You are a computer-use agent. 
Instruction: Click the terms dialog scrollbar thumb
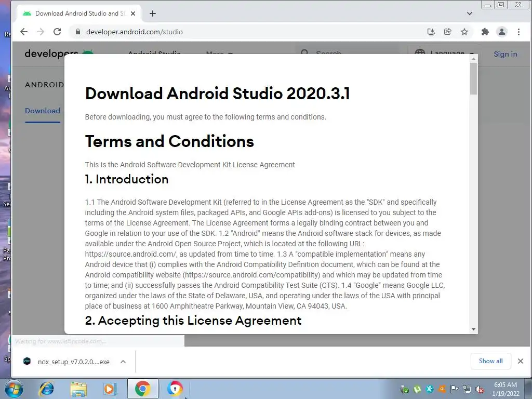tap(473, 79)
